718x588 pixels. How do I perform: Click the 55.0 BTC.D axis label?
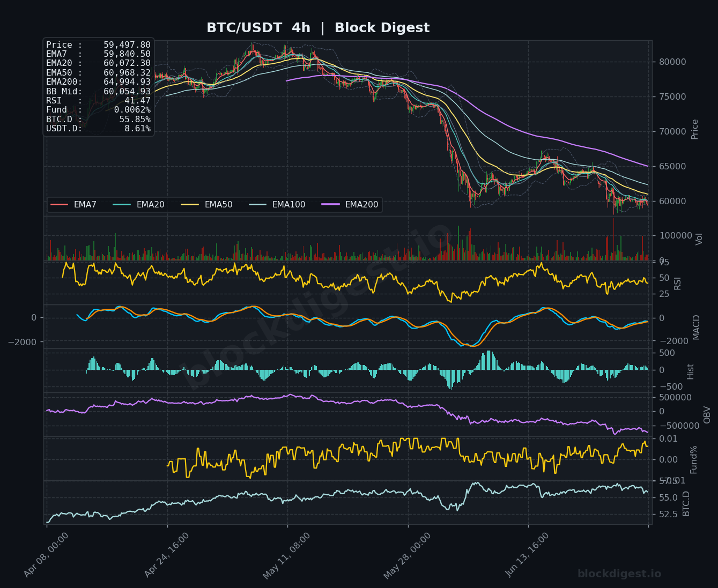pos(668,498)
